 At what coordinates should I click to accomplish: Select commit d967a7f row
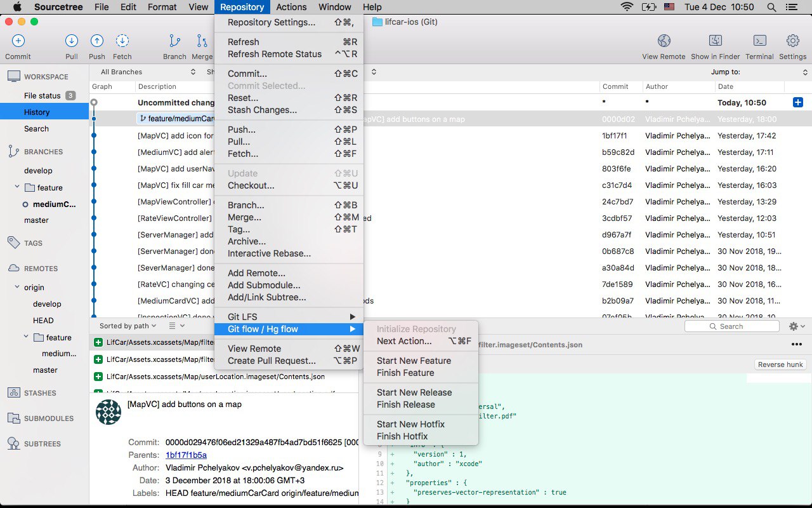450,234
